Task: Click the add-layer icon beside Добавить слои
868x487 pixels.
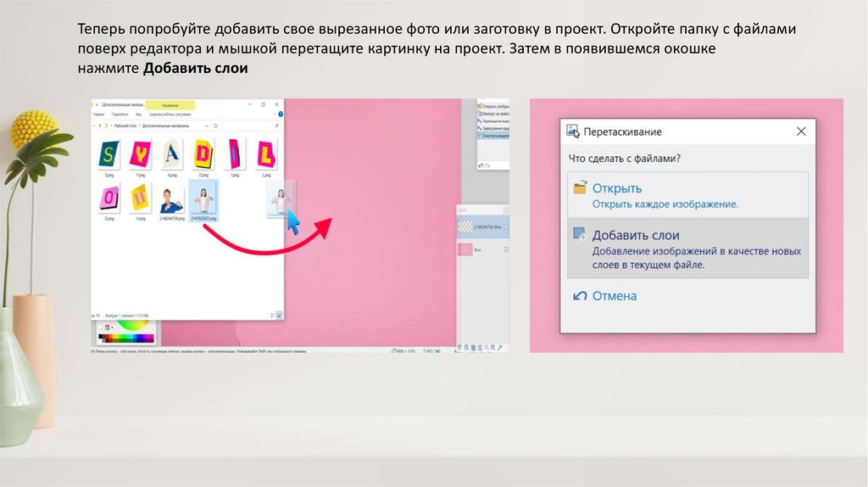Action: 580,234
